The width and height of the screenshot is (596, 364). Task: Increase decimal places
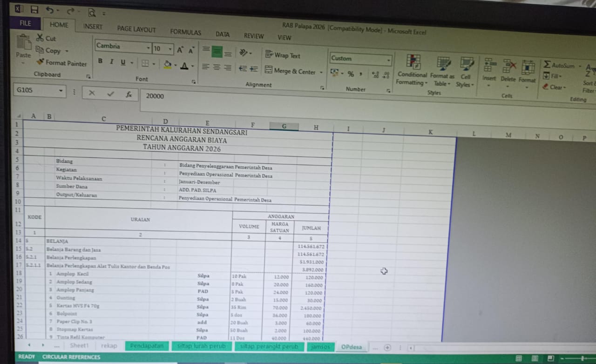(375, 75)
